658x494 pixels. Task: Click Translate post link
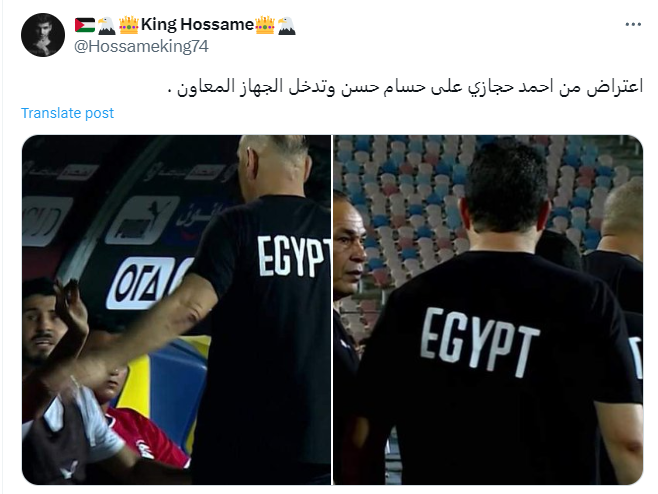(x=68, y=113)
